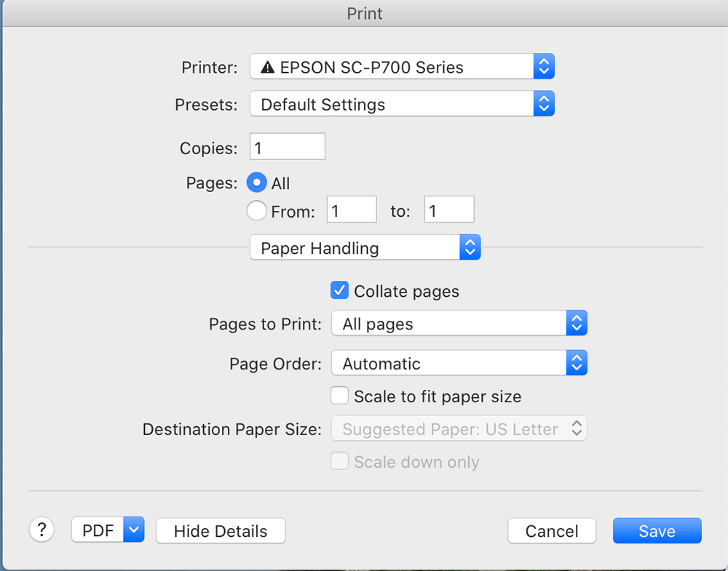Click the Printer popup blue stepper arrows
The image size is (728, 571).
pyautogui.click(x=544, y=67)
